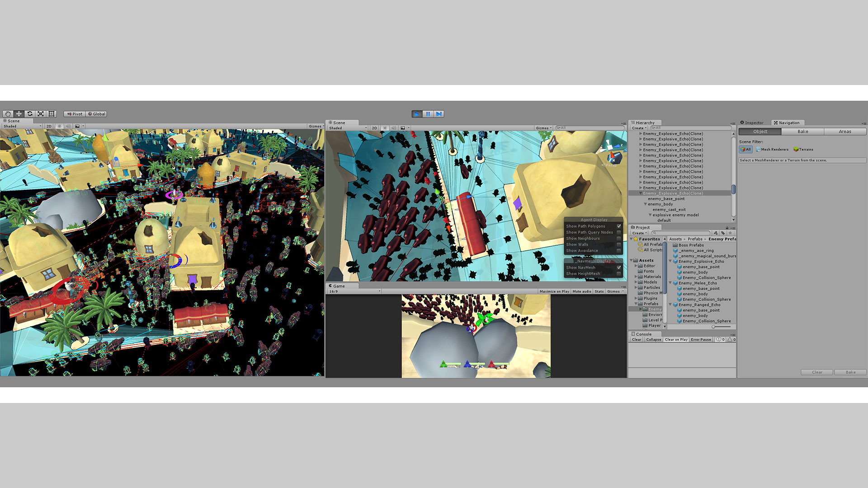The width and height of the screenshot is (868, 488).
Task: Click the Clear on Play button
Action: (676, 340)
